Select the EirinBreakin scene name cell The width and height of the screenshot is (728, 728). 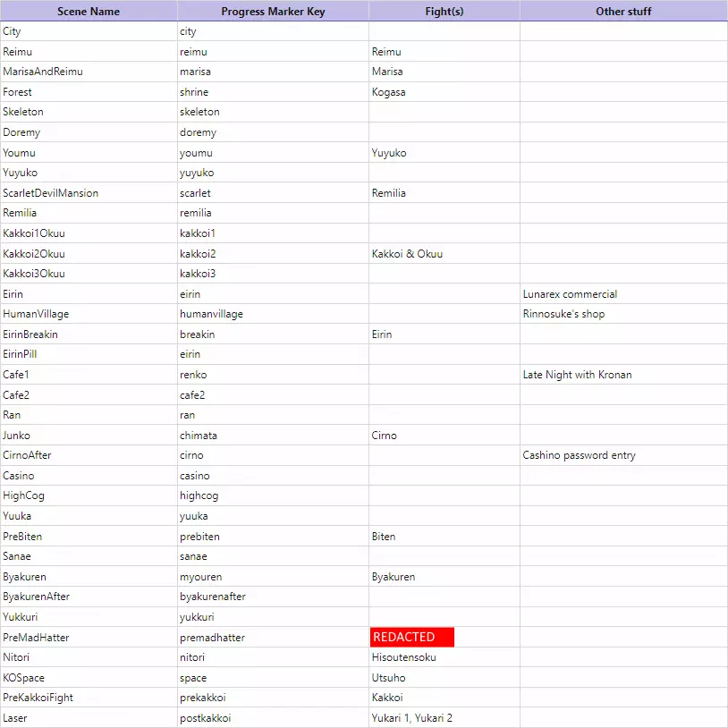pyautogui.click(x=30, y=334)
